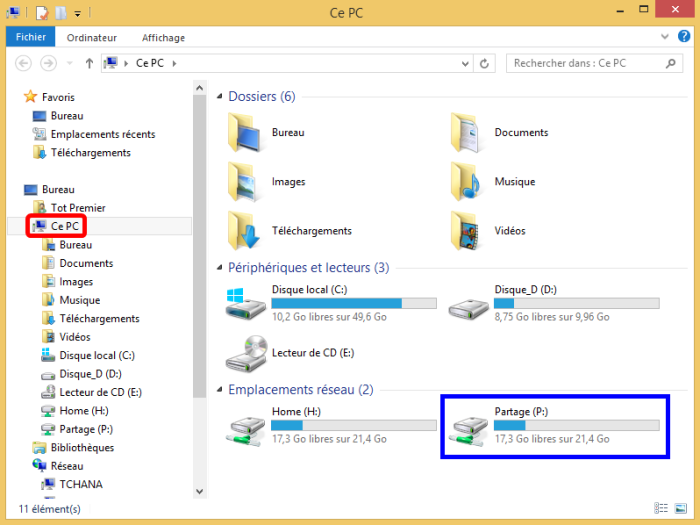This screenshot has height=525, width=700.
Task: Go back with the left arrow
Action: (23, 63)
